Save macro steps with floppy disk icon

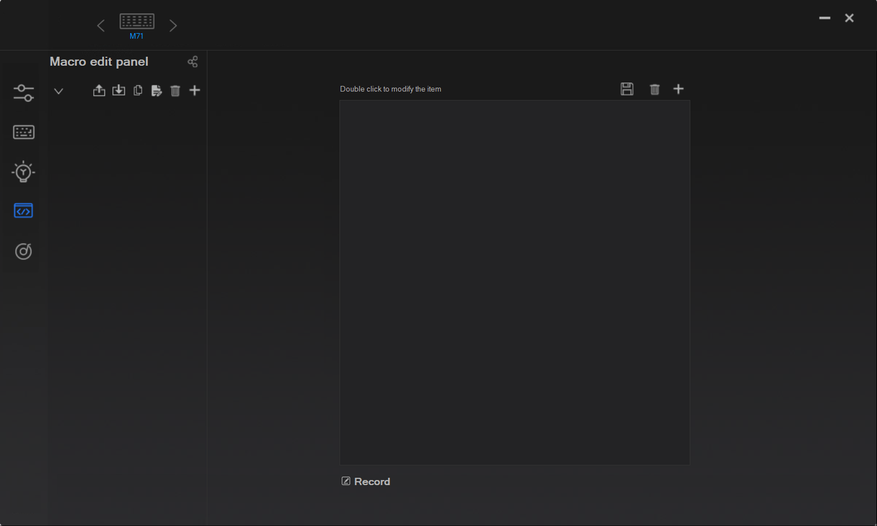(627, 89)
